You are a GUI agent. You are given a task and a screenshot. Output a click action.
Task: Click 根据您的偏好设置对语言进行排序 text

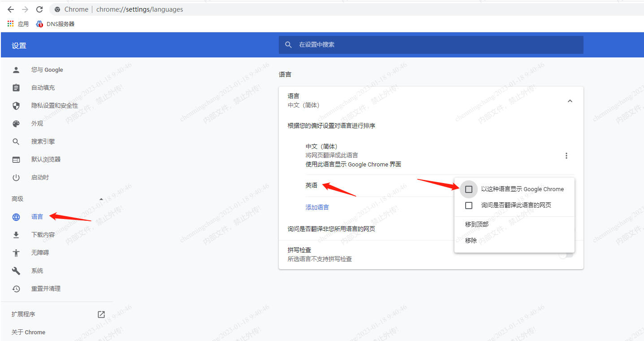pos(331,126)
